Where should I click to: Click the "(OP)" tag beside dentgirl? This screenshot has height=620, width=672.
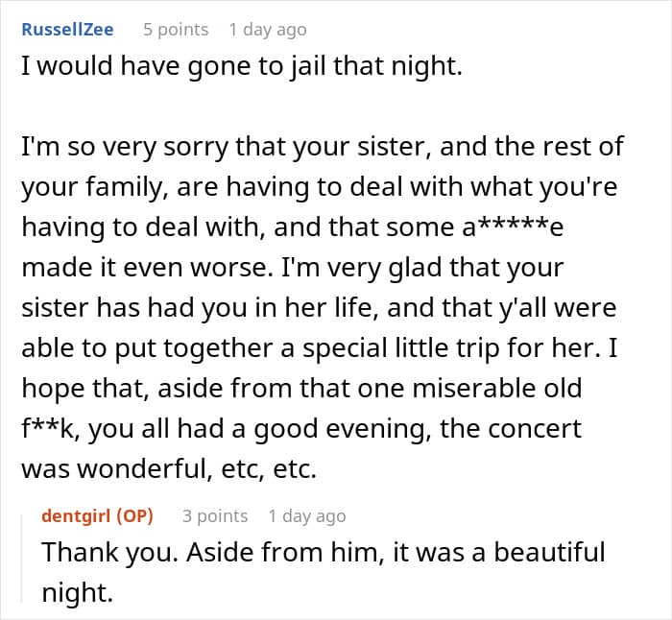click(x=130, y=516)
